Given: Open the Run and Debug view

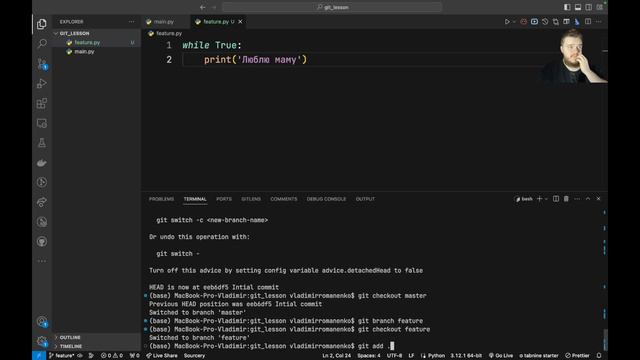Looking at the screenshot, I should tap(42, 83).
